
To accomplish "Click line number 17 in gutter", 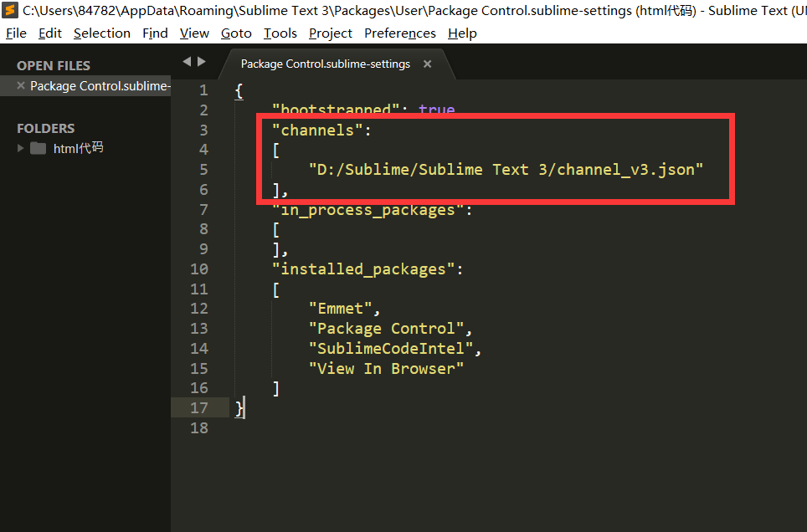I will click(x=199, y=408).
